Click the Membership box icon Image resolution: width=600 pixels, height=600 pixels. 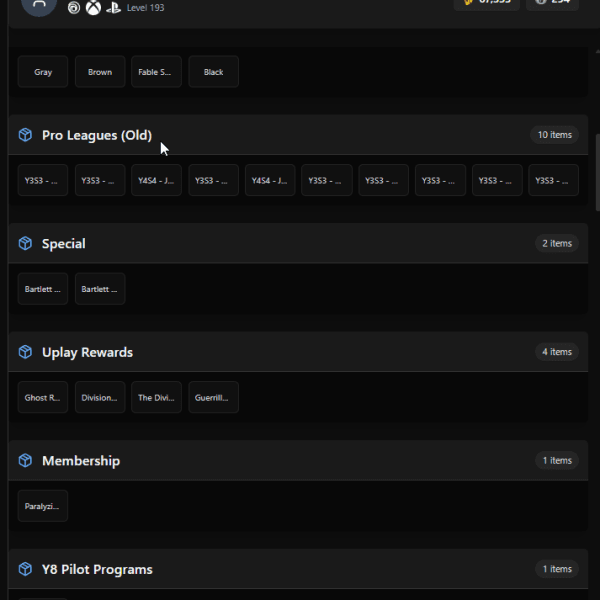coord(25,460)
